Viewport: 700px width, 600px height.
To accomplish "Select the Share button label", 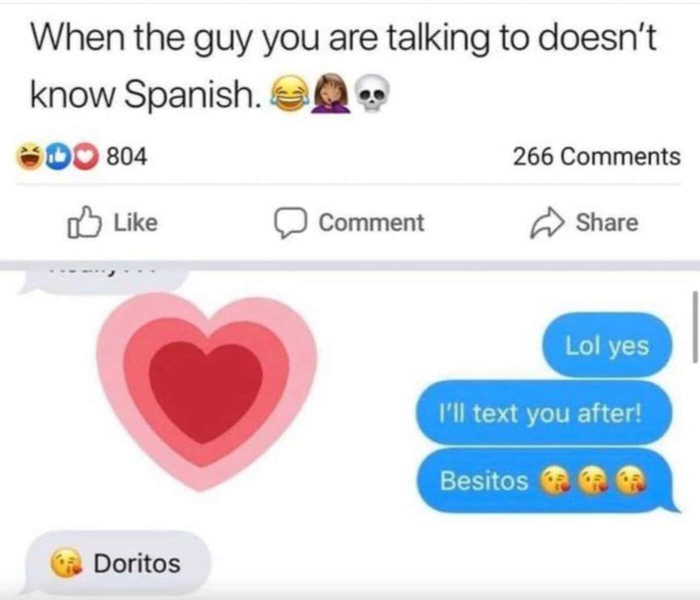I will click(607, 222).
